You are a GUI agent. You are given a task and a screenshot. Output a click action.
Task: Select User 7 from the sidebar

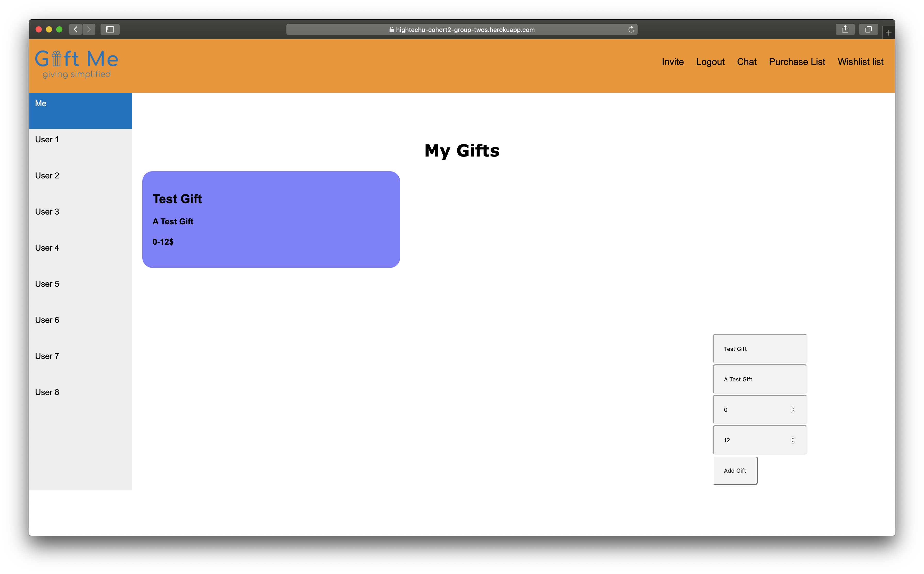(x=47, y=356)
